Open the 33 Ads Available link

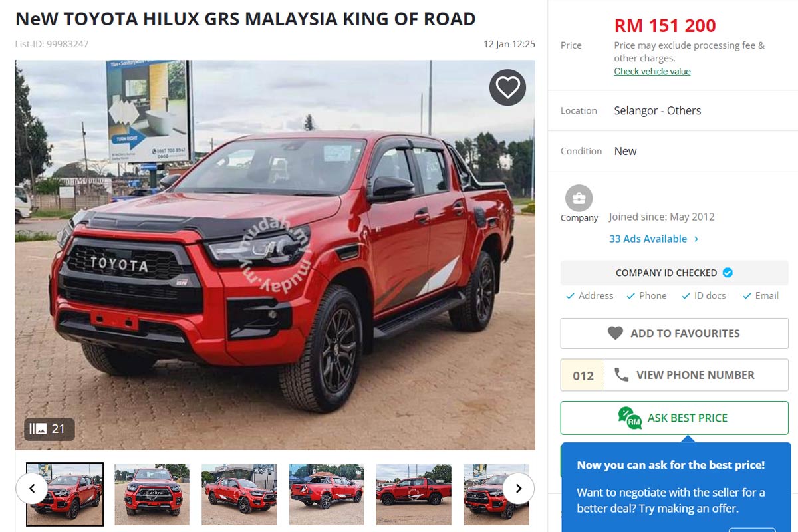[648, 239]
